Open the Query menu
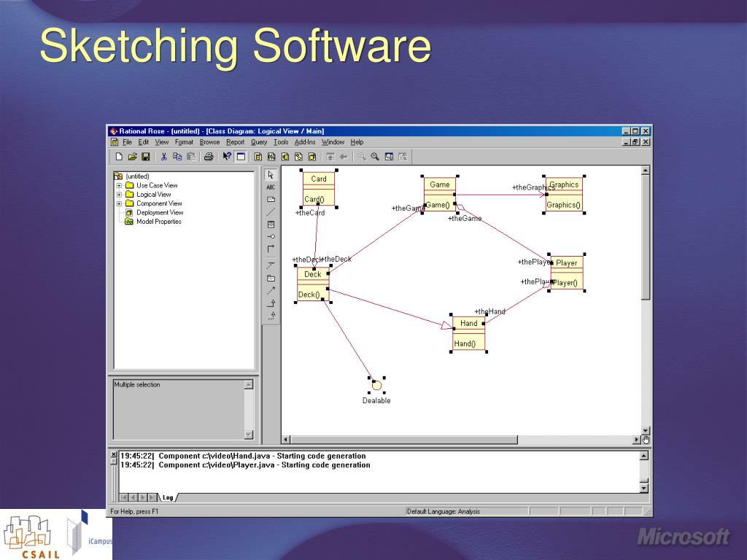The width and height of the screenshot is (747, 560). tap(259, 142)
